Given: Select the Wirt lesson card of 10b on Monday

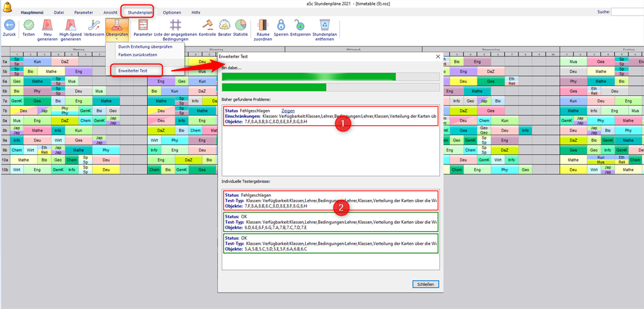Looking at the screenshot, I should pos(17,169).
